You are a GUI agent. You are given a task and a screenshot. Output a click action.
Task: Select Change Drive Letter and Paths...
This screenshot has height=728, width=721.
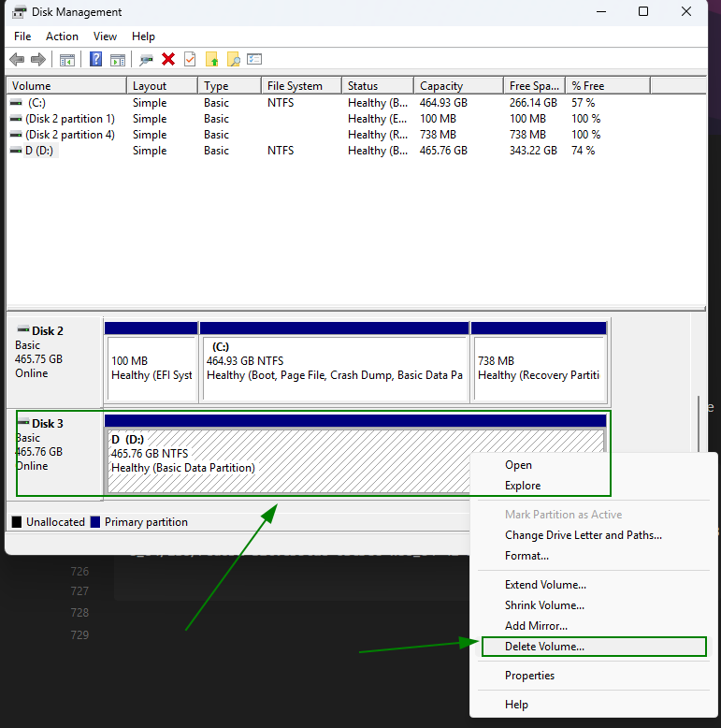click(583, 535)
